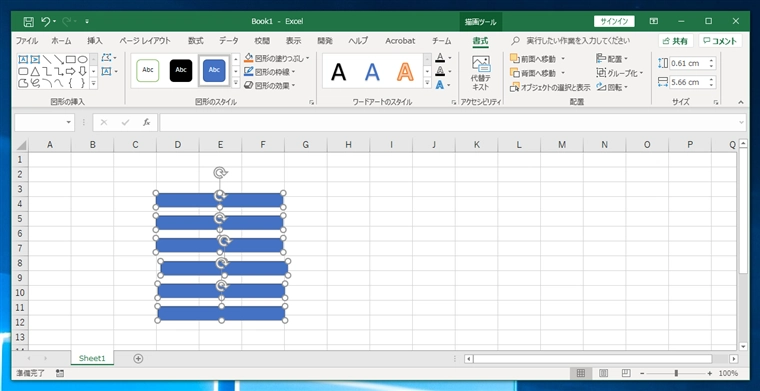Choose the rectangle shape in gallery
Image resolution: width=760 pixels, height=391 pixels.
pos(71,60)
